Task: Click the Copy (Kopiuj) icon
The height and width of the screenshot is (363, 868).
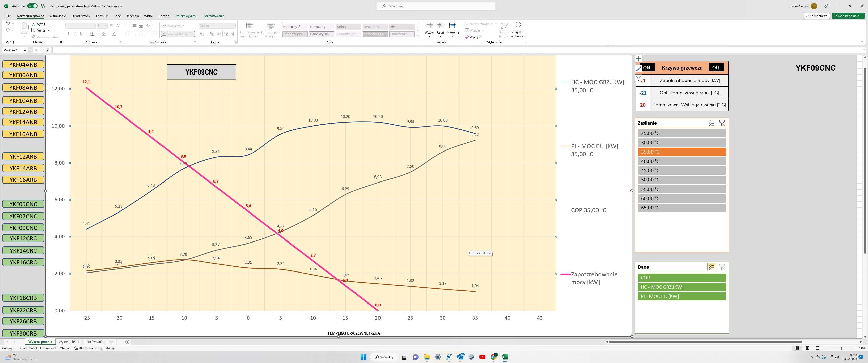Action: [x=34, y=30]
